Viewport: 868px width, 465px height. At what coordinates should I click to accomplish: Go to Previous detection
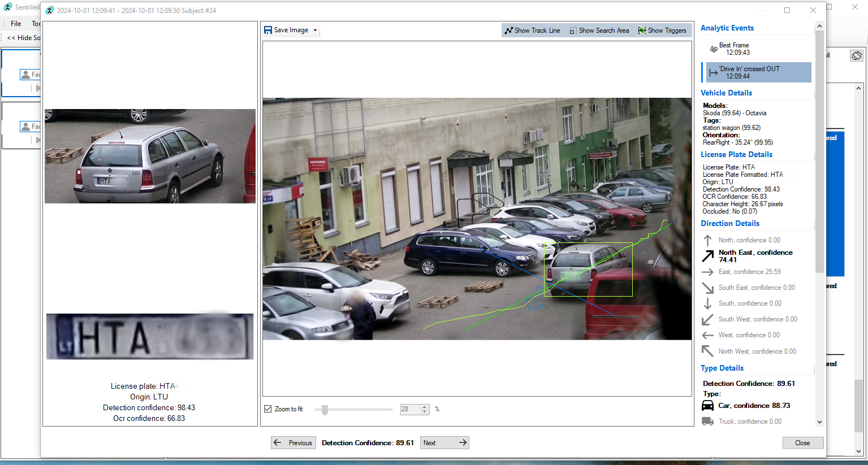click(292, 443)
